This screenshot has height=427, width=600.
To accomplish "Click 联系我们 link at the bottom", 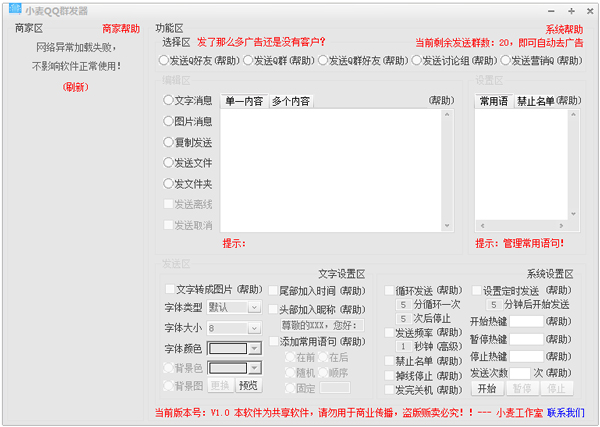I will [x=566, y=413].
